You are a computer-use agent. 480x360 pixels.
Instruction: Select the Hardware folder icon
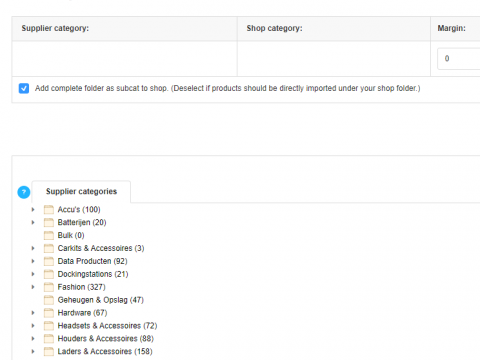click(x=49, y=313)
